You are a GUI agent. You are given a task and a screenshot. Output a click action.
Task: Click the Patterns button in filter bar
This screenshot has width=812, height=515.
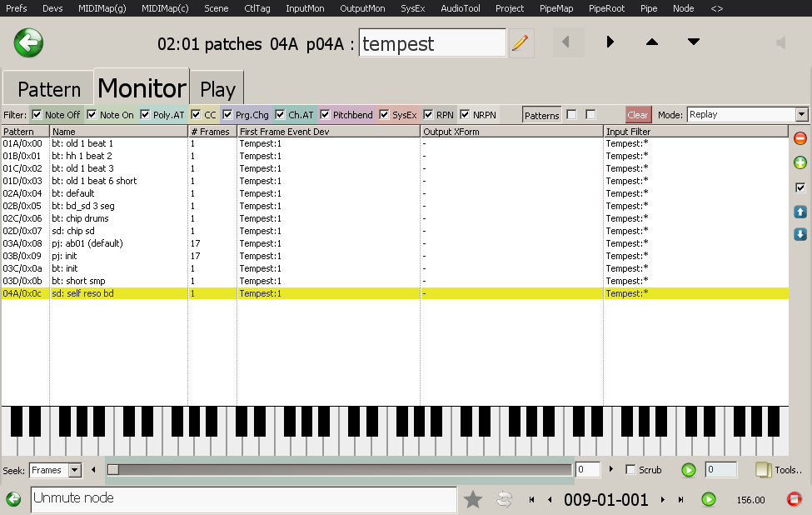tap(541, 115)
